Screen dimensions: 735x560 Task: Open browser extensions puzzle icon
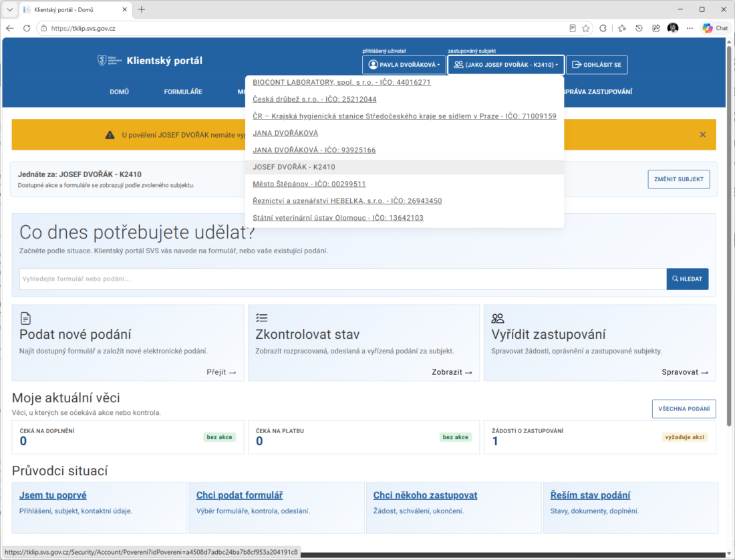click(603, 28)
